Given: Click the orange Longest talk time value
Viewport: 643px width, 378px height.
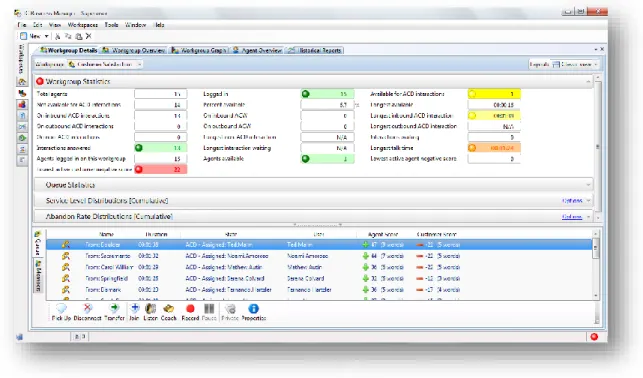Looking at the screenshot, I should pyautogui.click(x=494, y=148).
